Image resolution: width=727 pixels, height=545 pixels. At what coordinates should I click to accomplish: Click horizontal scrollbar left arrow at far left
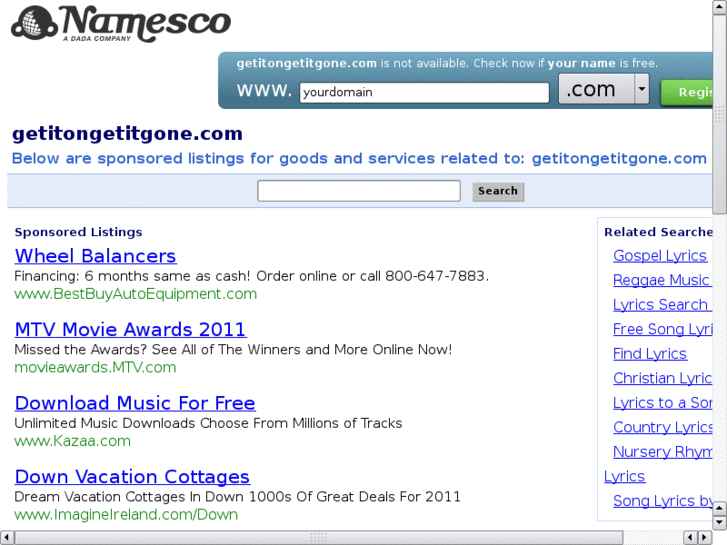coord(6,538)
